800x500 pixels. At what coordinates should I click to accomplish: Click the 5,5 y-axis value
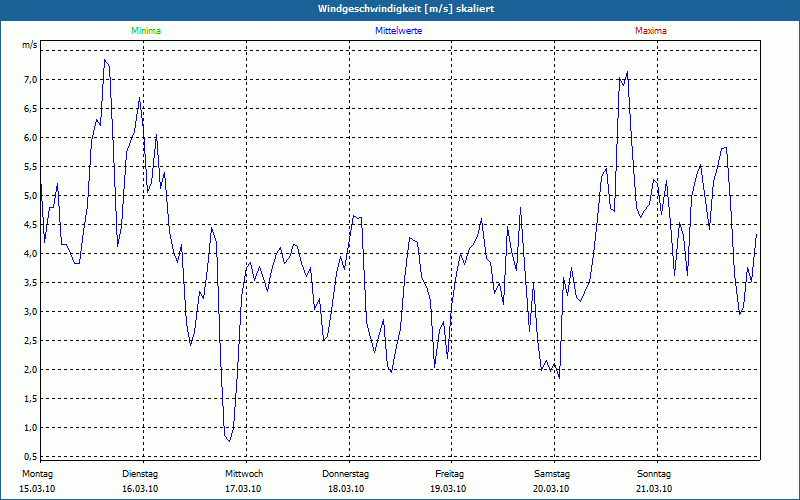click(30, 167)
